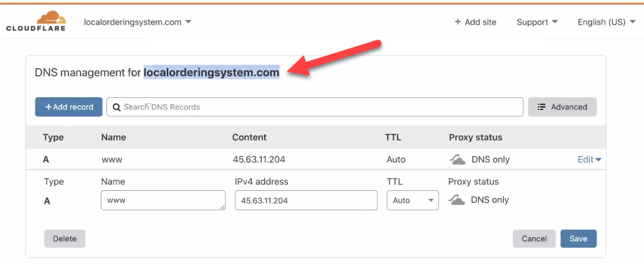Viewport: 644px width, 264px height.
Task: Focus the Search DNS Records box
Action: (x=315, y=107)
